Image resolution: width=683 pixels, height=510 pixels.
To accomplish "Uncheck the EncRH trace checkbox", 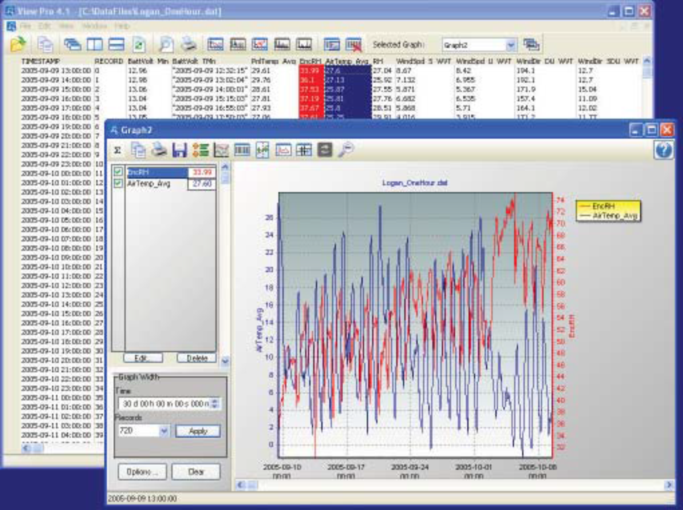I will (119, 172).
